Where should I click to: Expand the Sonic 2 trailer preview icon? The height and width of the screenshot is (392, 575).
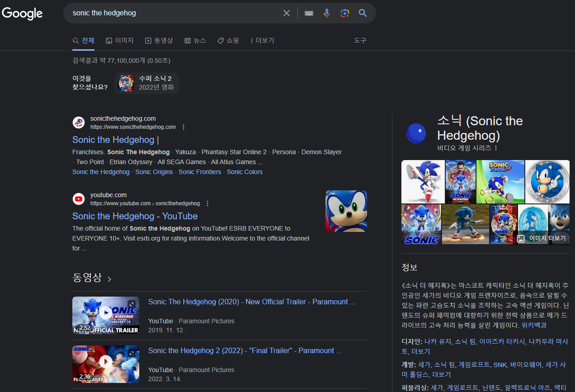coord(132,353)
